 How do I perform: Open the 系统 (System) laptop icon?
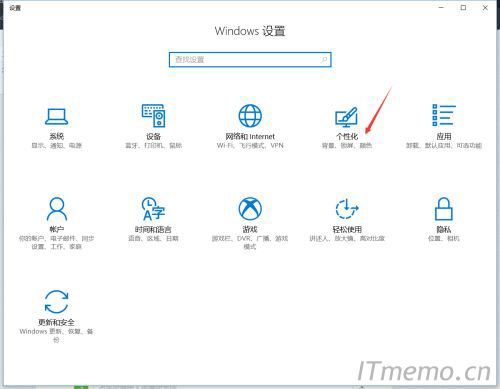coord(57,116)
